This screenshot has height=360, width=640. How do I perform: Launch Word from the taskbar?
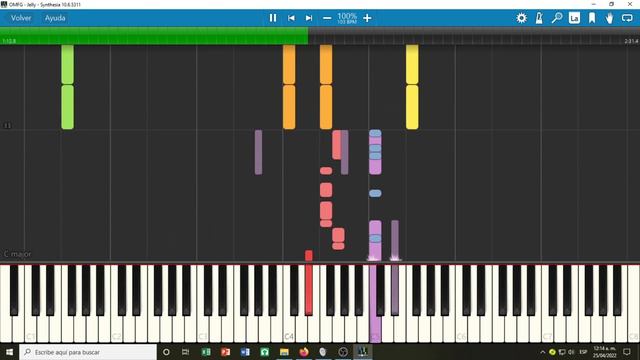(245, 352)
